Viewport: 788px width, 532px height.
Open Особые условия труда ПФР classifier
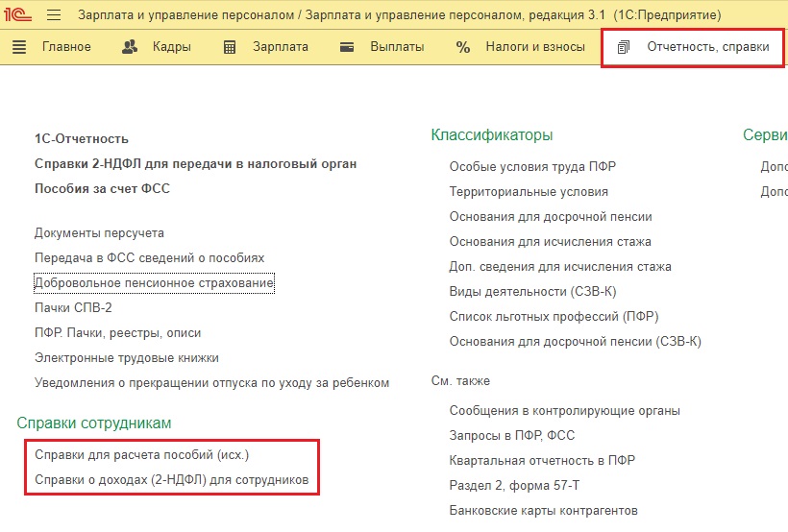tap(532, 167)
